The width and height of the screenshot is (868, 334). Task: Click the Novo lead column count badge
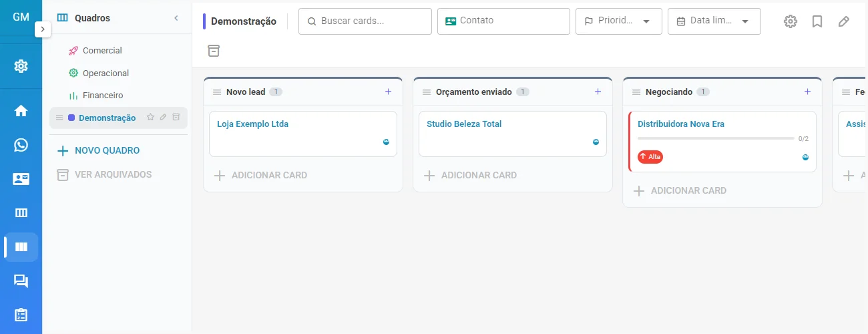(x=276, y=92)
